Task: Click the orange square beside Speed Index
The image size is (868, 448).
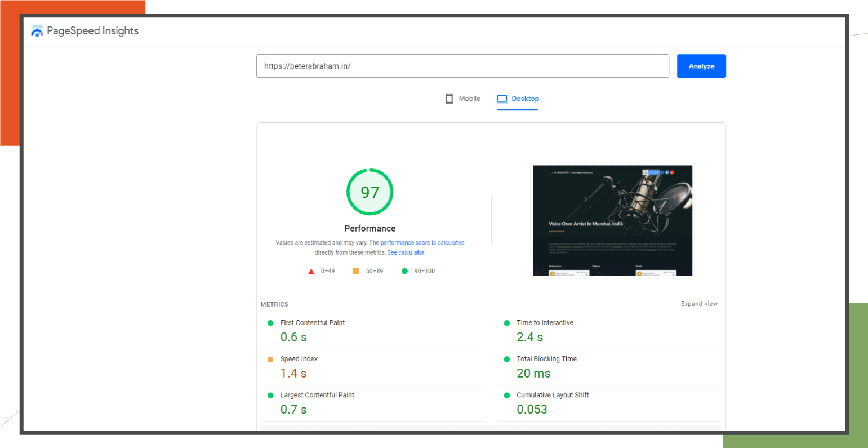Action: coord(270,359)
